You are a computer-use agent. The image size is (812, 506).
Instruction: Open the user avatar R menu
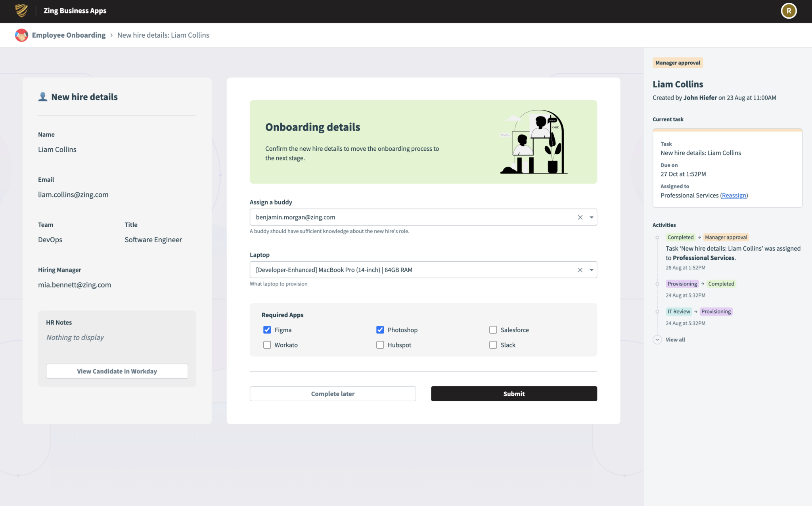(x=788, y=11)
